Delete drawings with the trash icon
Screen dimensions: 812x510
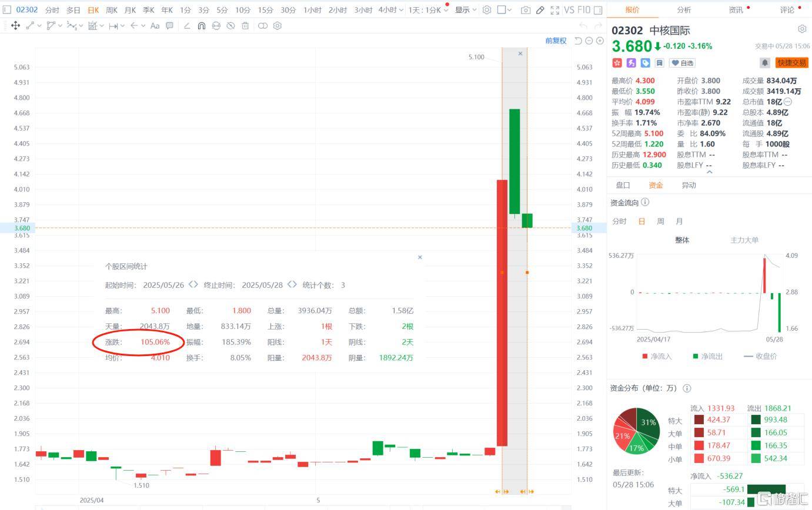coord(245,26)
